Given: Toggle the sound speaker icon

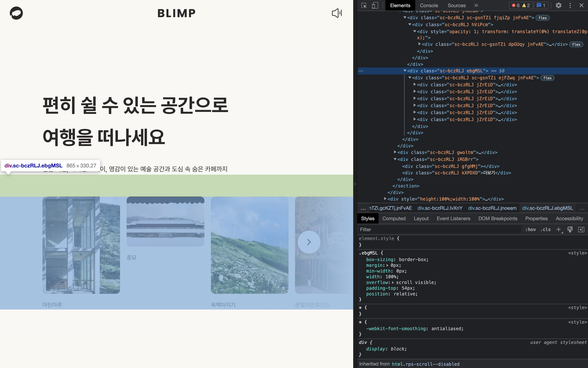Looking at the screenshot, I should click(x=337, y=13).
